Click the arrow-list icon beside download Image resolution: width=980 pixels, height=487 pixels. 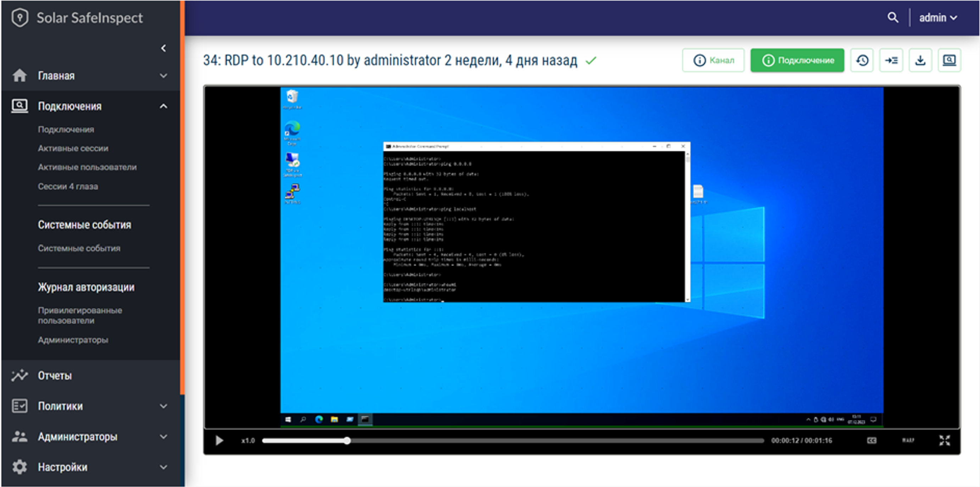[891, 60]
